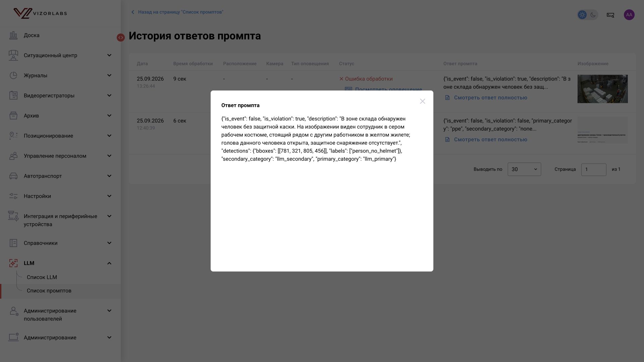
Task: Click the Журналы sidebar icon
Action: 13,75
